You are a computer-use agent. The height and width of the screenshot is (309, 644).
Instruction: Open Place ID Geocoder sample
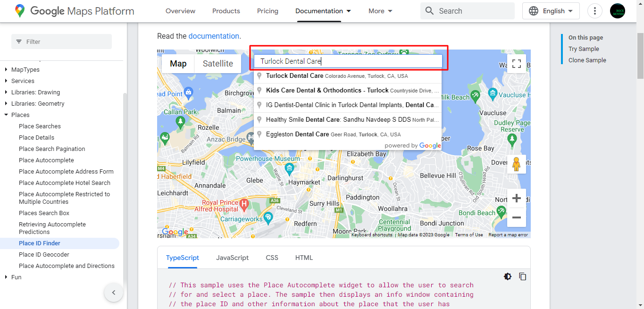44,255
